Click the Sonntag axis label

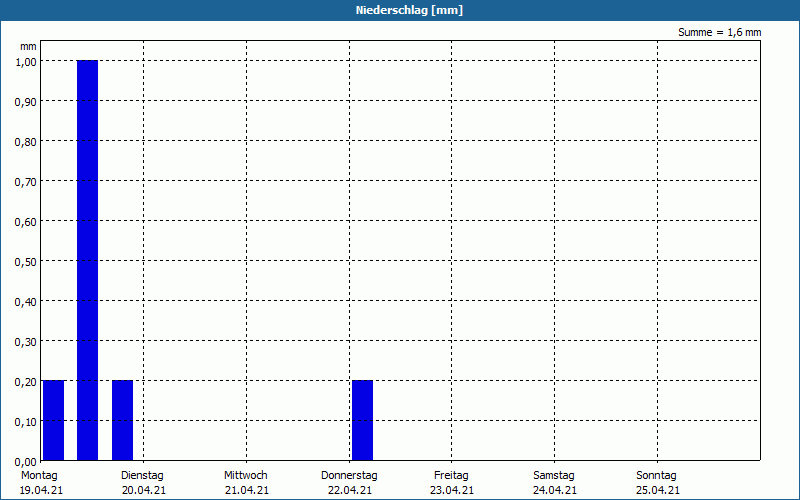(657, 476)
